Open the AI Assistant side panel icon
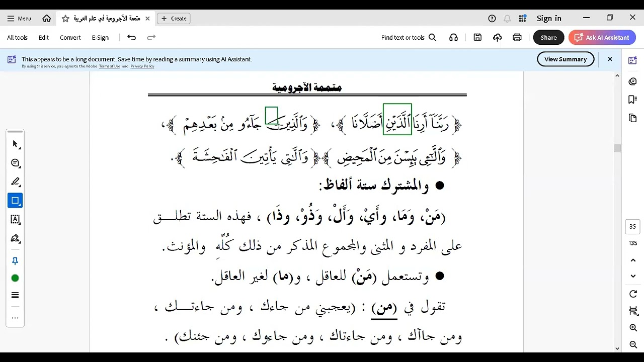The height and width of the screenshot is (362, 644). point(633,60)
